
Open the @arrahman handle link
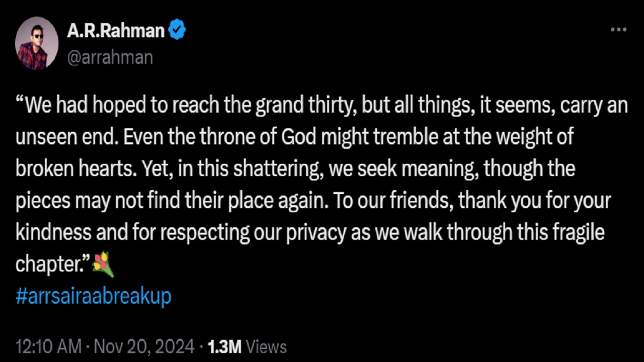(110, 57)
